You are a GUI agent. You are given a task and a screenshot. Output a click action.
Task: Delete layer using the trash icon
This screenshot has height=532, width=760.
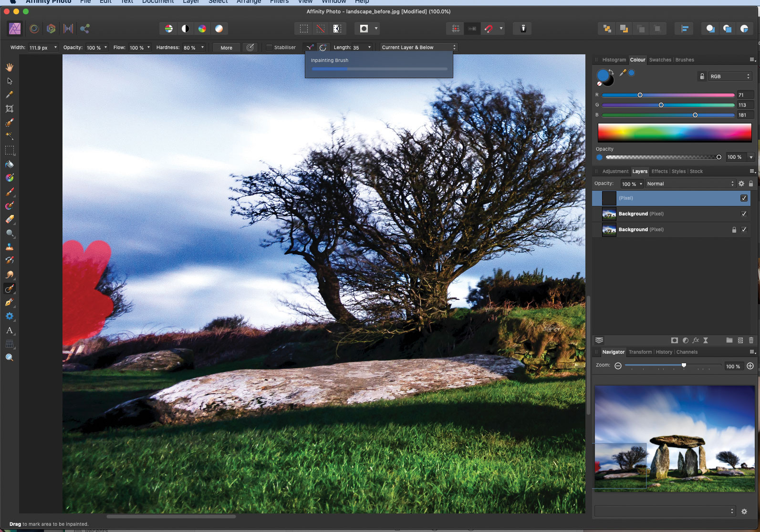751,340
